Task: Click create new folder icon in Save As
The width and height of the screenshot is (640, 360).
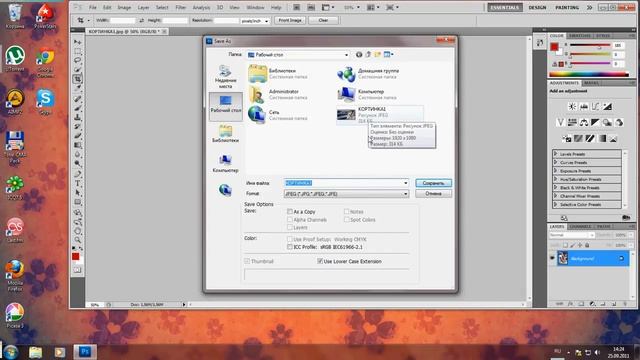Action: [x=378, y=54]
